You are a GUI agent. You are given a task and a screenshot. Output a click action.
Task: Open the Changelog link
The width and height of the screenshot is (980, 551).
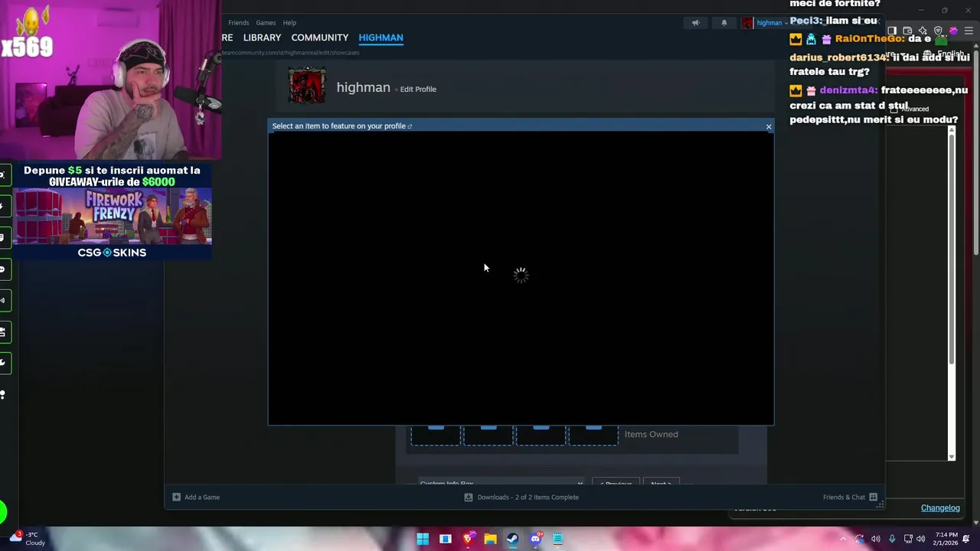940,508
